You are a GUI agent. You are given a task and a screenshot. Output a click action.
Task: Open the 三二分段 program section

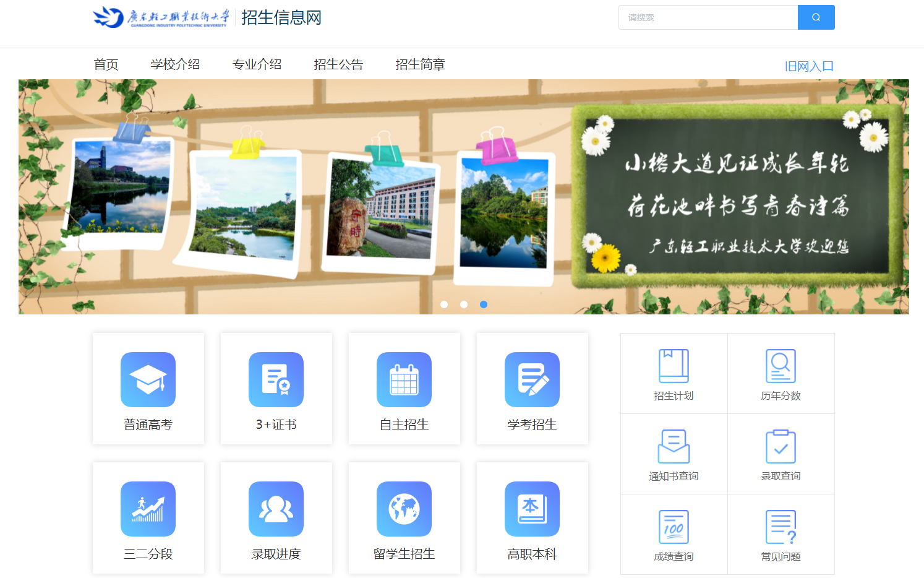(x=148, y=518)
